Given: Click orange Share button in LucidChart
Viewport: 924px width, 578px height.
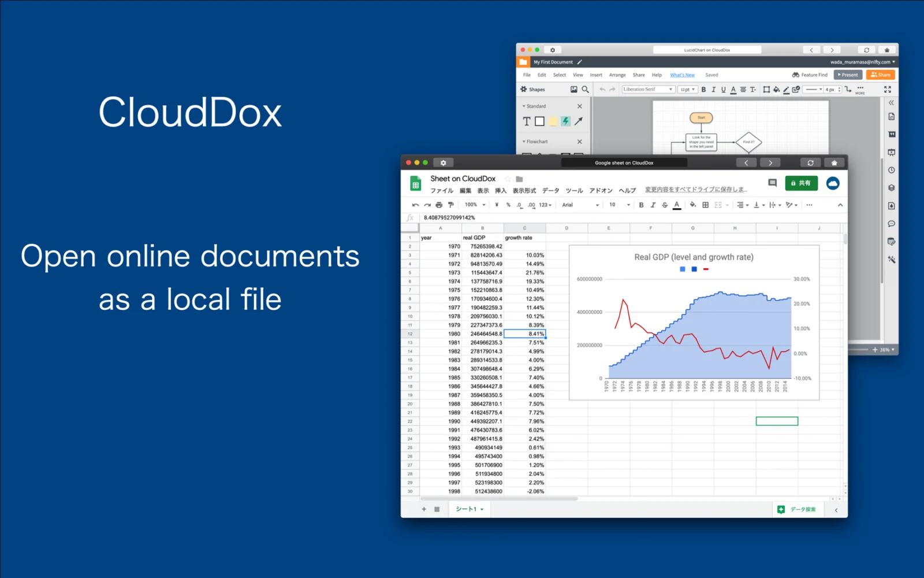Looking at the screenshot, I should [x=881, y=75].
